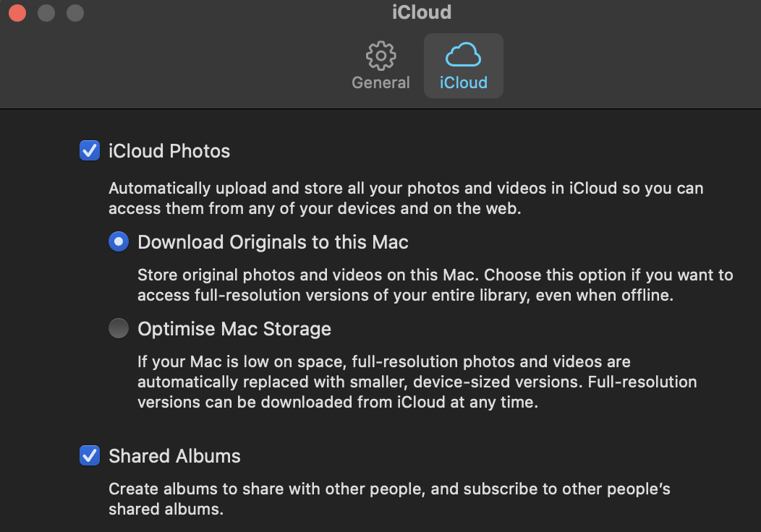Click the window zoom button

(x=75, y=13)
